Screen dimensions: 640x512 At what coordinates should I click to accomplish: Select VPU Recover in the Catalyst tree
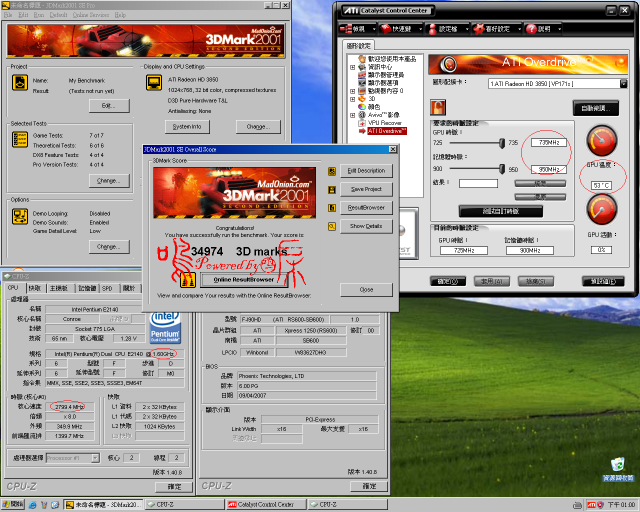[x=380, y=122]
